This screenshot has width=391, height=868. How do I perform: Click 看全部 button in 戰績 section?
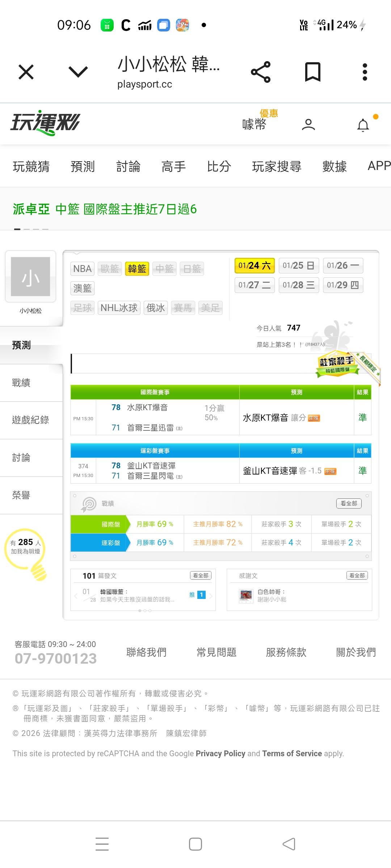coord(349,503)
